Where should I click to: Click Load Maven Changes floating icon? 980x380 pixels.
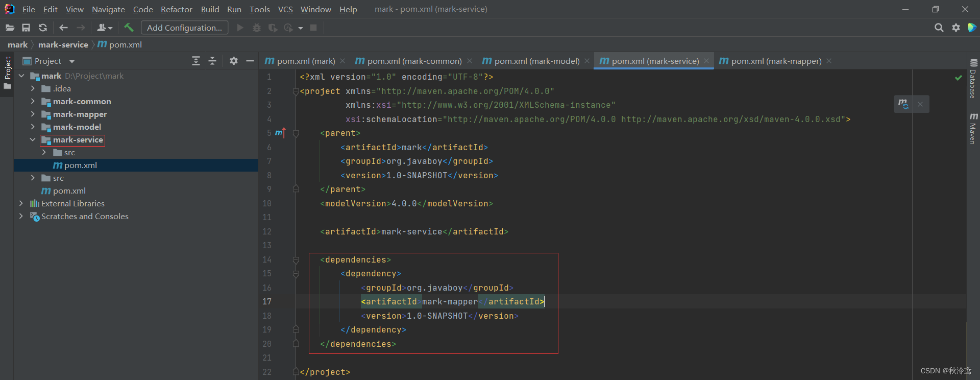pyautogui.click(x=903, y=104)
